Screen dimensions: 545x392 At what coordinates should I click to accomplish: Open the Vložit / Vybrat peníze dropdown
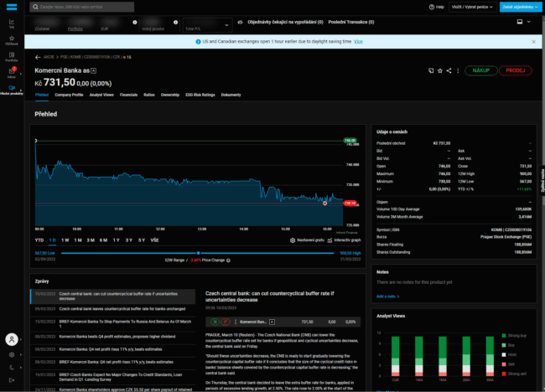tap(472, 7)
